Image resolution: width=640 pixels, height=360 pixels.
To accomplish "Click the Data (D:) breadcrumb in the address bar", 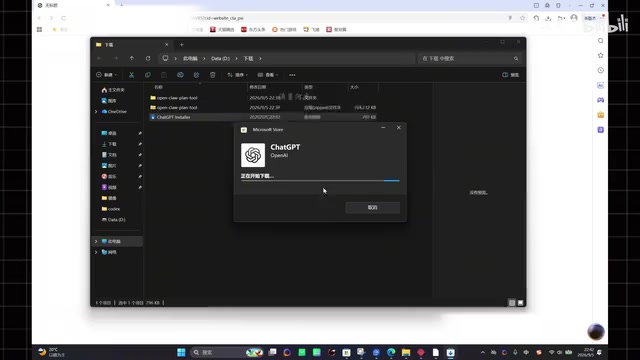I will click(x=220, y=58).
